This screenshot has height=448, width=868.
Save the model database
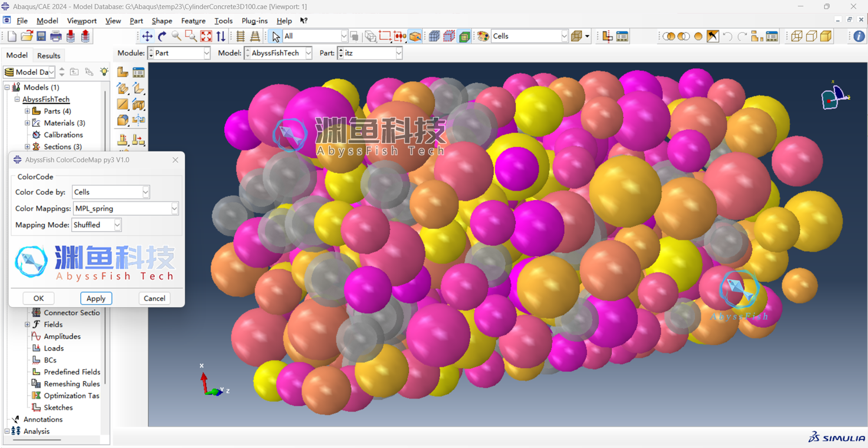tap(41, 36)
